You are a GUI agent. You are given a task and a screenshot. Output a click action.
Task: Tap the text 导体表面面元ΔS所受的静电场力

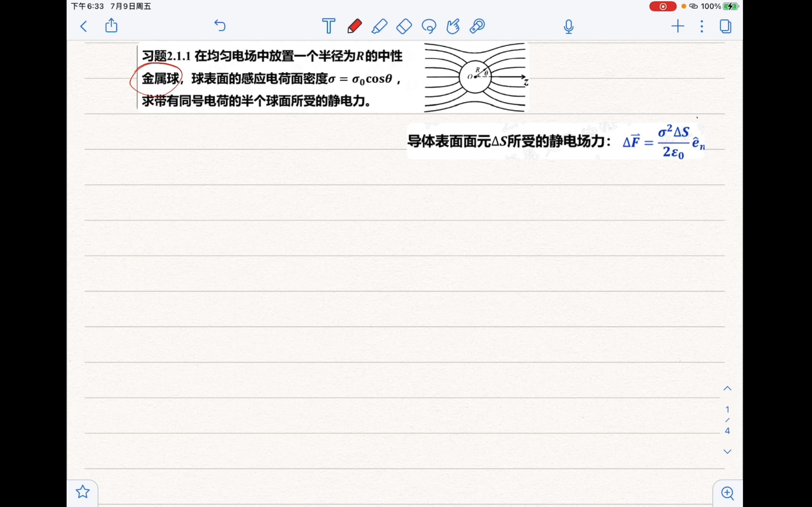click(x=507, y=141)
